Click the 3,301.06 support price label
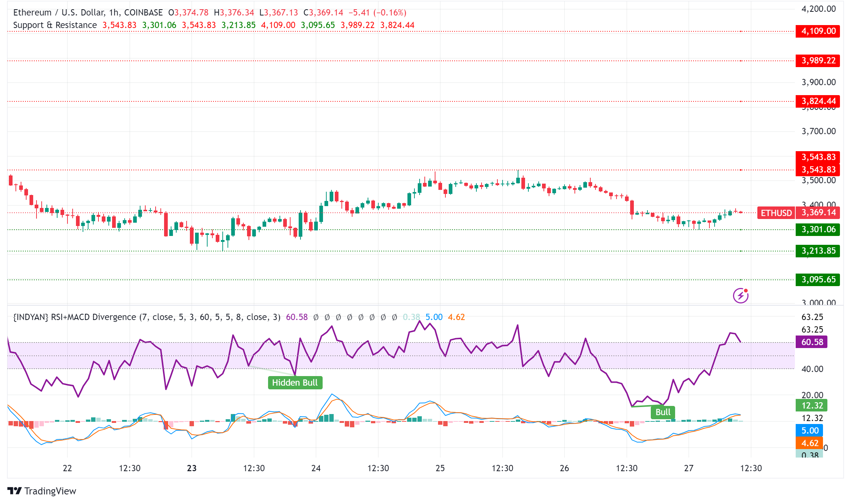Image resolution: width=851 pixels, height=504 pixels. click(818, 229)
